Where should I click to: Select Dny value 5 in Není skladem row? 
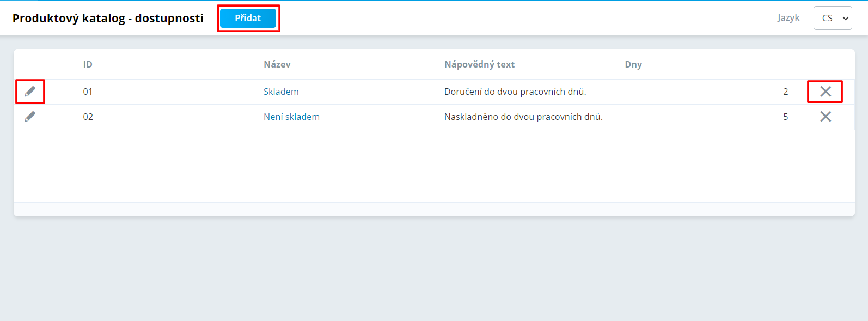785,117
